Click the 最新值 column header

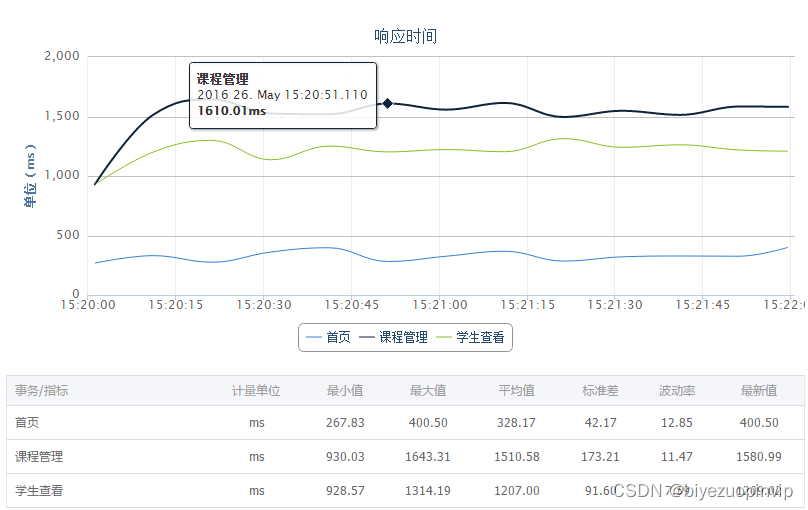(759, 390)
